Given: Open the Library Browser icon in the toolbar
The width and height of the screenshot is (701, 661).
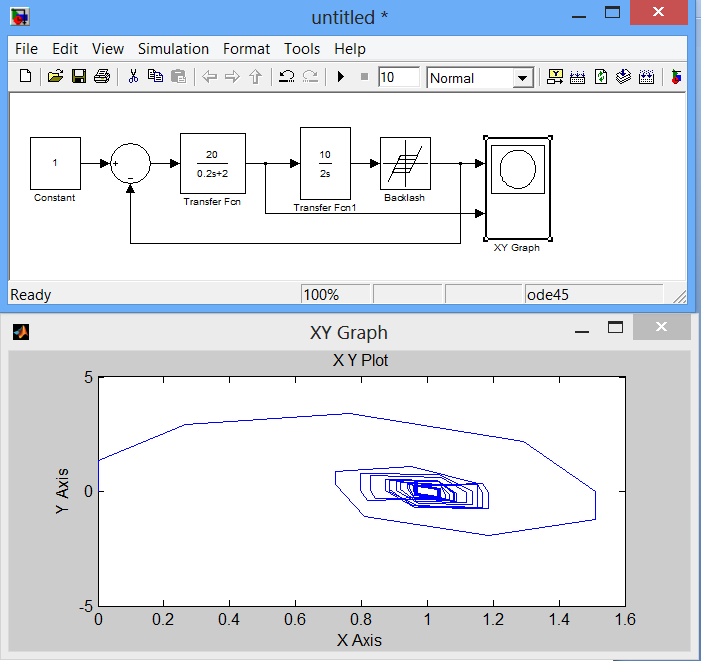Looking at the screenshot, I should click(555, 77).
